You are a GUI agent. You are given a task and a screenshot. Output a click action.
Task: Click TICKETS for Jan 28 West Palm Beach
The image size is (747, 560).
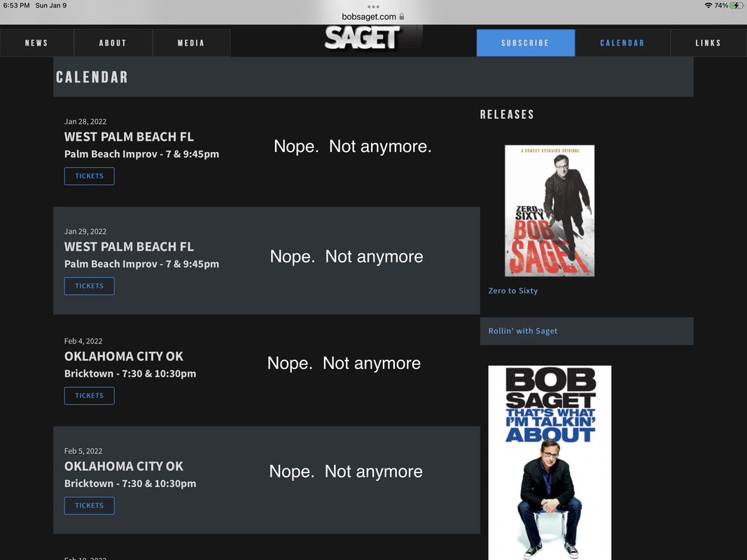(89, 176)
